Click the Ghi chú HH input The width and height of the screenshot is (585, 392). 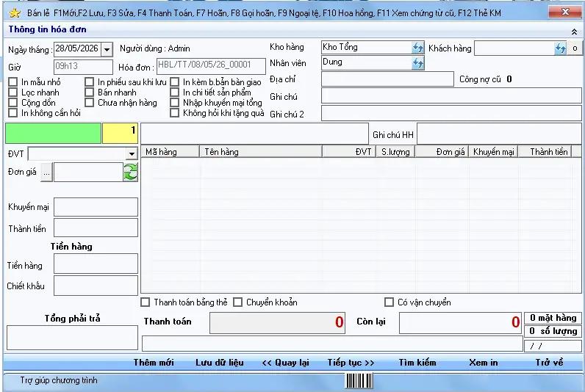coord(499,134)
